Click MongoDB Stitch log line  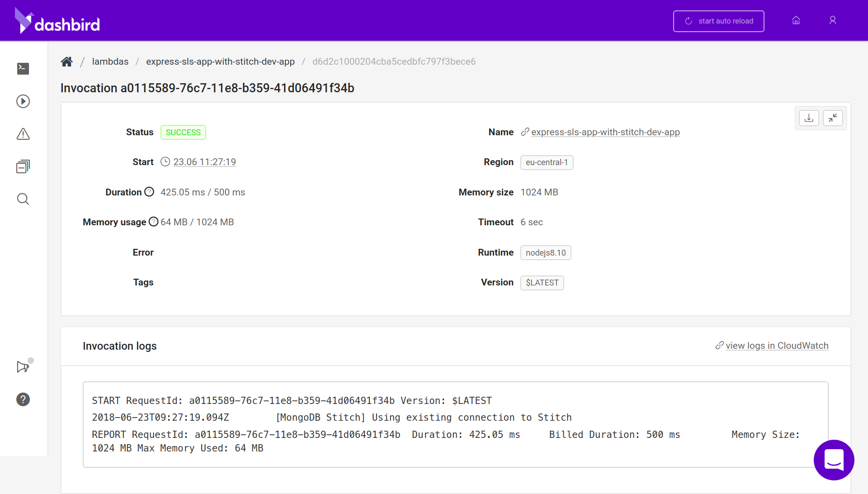[332, 418]
